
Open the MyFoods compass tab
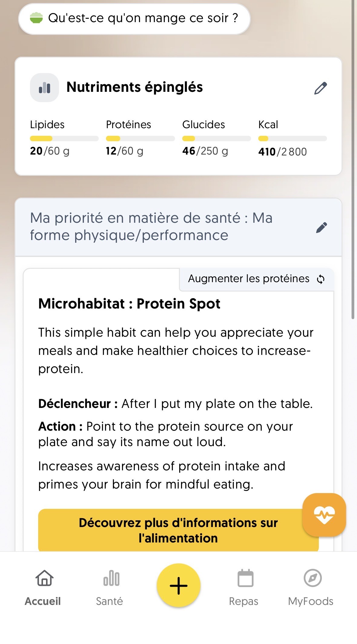[x=311, y=587]
